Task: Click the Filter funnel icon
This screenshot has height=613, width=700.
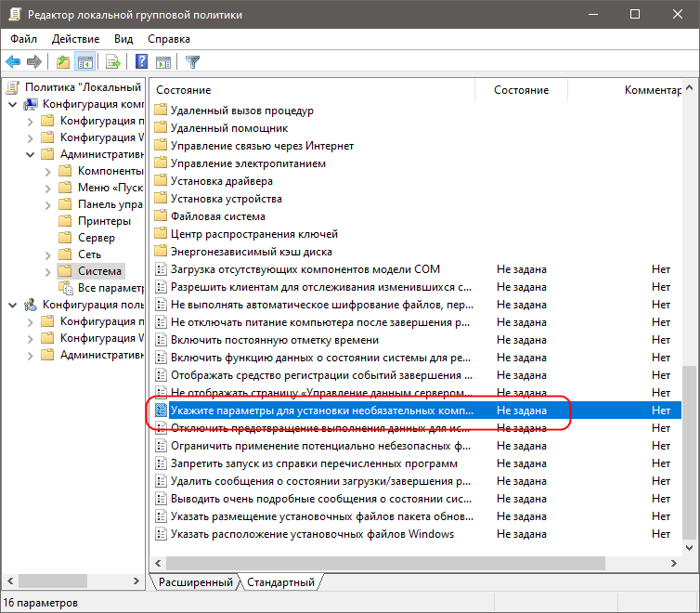Action: (x=192, y=61)
